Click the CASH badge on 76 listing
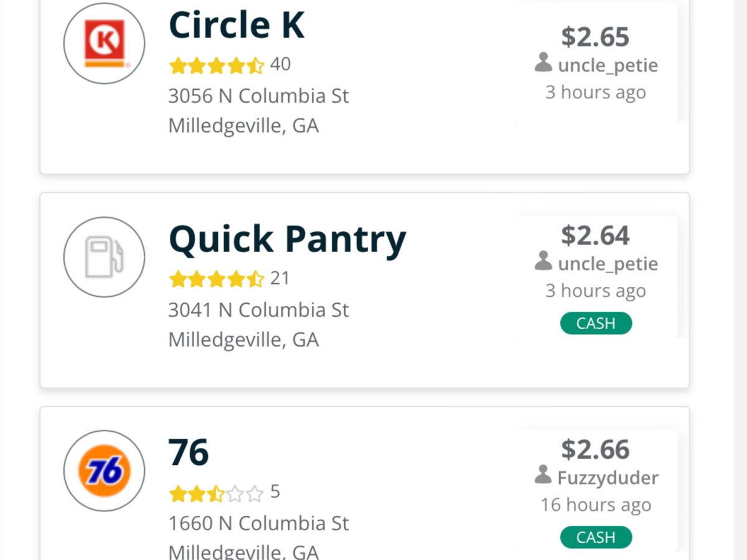The height and width of the screenshot is (560, 747). coord(596,538)
